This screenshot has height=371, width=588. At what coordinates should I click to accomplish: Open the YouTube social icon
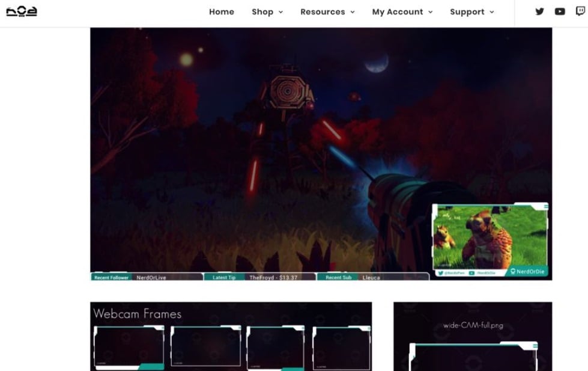coord(560,11)
